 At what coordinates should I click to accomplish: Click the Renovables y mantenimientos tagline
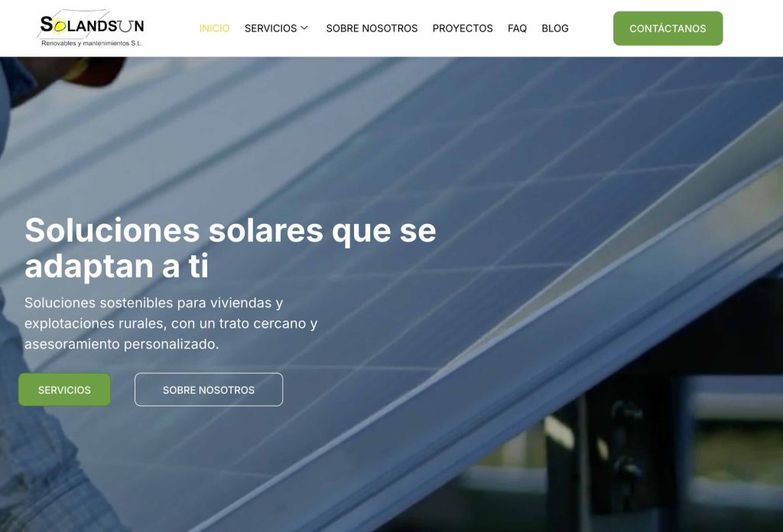pos(92,44)
